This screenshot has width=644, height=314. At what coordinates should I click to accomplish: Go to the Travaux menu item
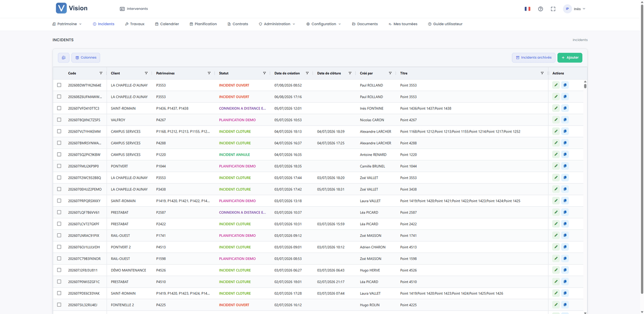click(x=134, y=24)
